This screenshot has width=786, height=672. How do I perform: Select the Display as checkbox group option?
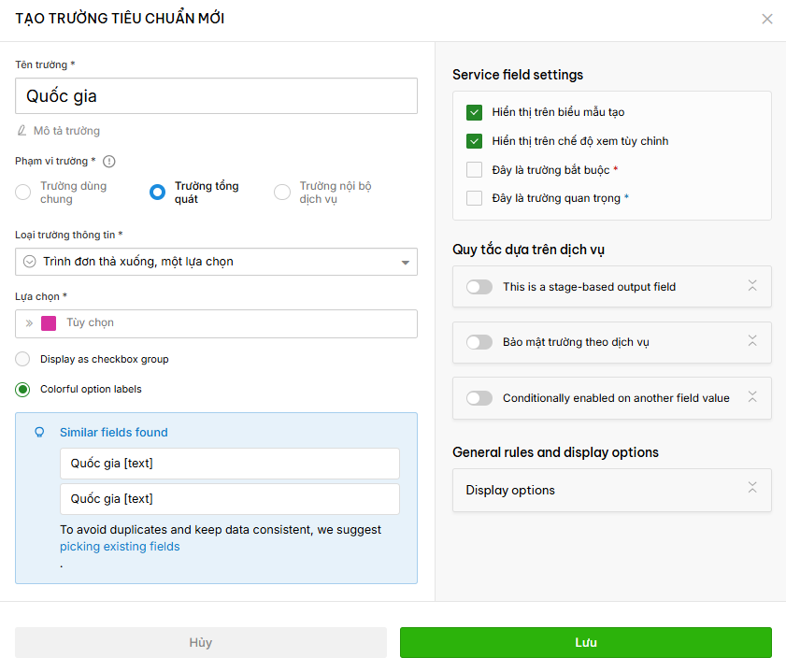pos(22,359)
